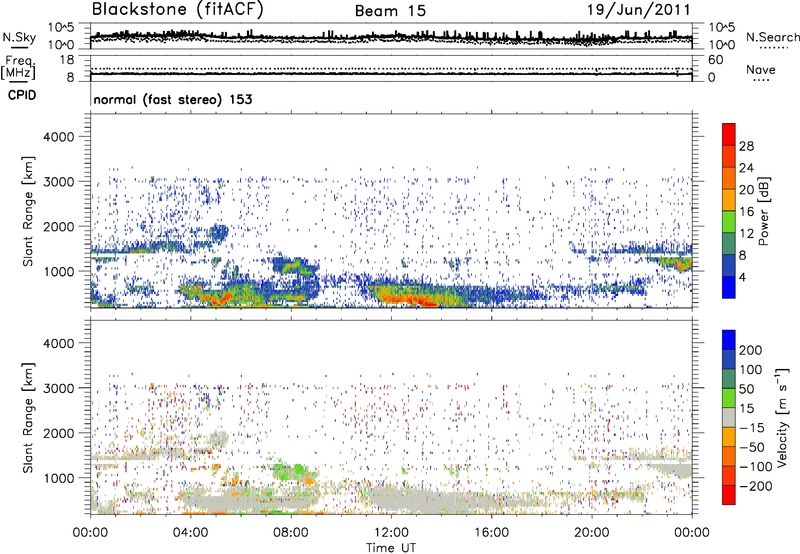Select the 'Power [dB]' colorbar title
The image size is (800, 554).
coord(763,211)
